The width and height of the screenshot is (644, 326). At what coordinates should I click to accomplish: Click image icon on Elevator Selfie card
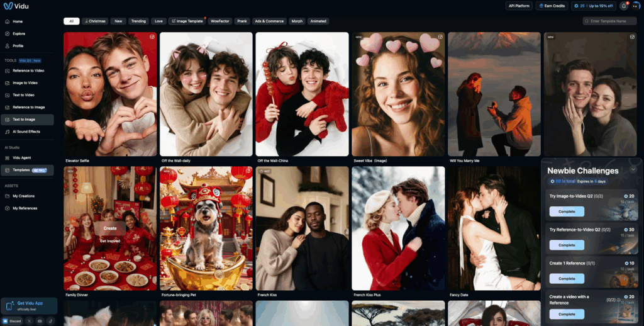152,37
